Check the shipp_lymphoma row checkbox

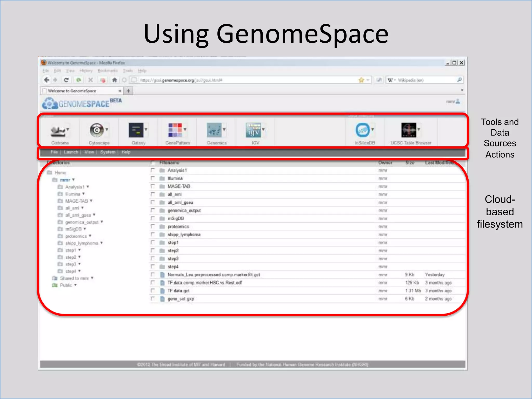153,234
